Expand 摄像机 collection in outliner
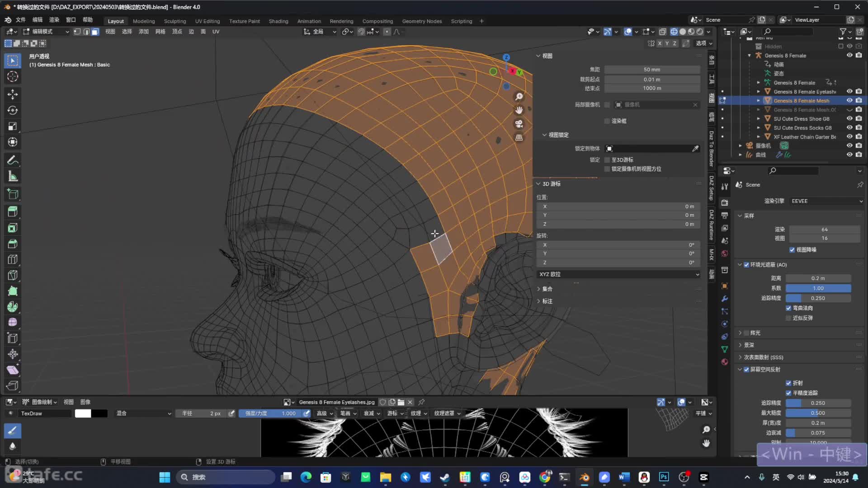 [740, 145]
